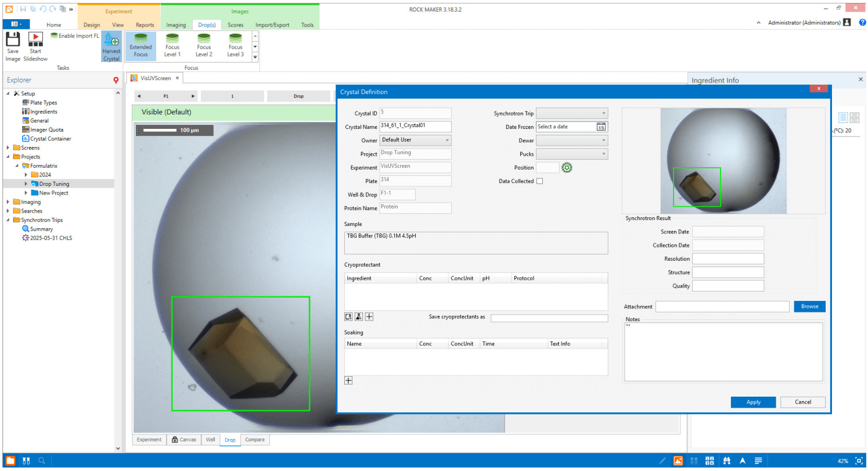Switch to the Imaging ribbon tab
Screen dimensions: 868x471
[x=176, y=25]
